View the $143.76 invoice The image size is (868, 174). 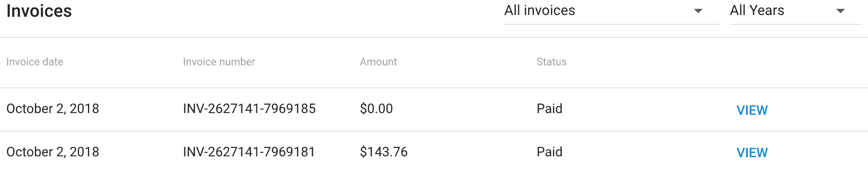[752, 152]
